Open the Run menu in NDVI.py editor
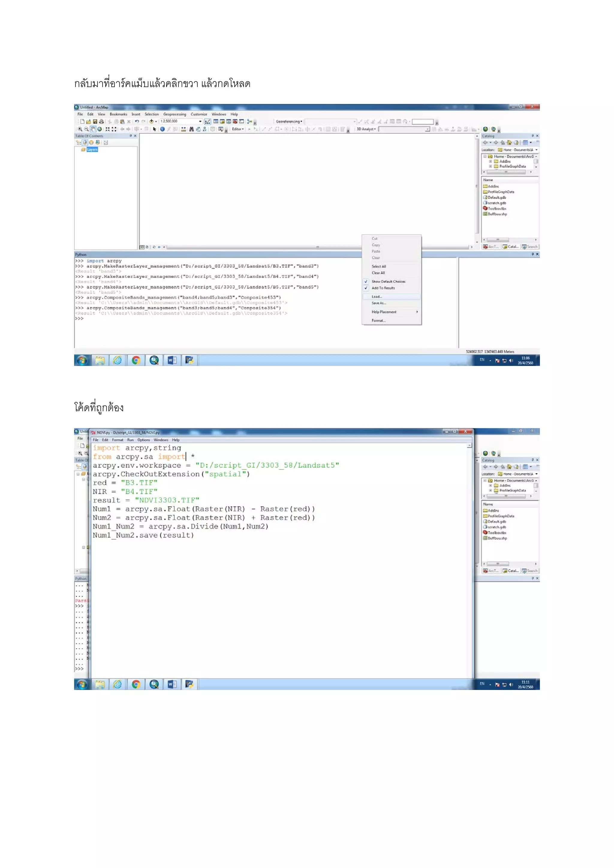Viewport: 614px width, 868px height. click(x=130, y=440)
